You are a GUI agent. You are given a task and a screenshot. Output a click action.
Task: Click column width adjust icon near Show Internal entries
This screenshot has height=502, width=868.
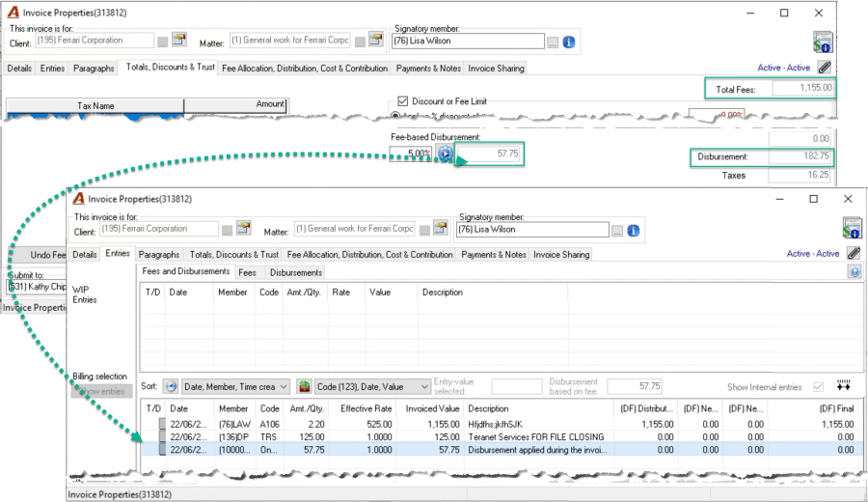[843, 385]
